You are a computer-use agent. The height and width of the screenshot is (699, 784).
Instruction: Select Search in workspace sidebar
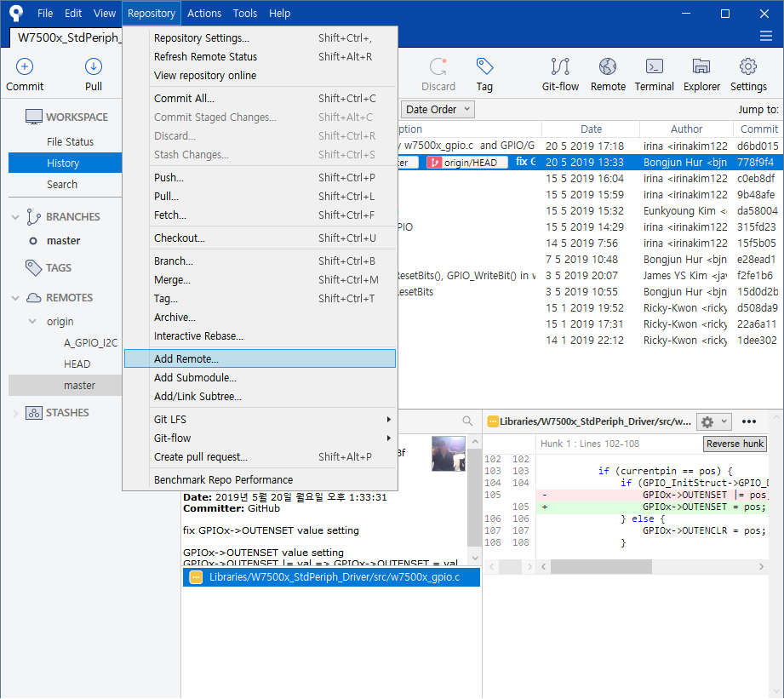(x=62, y=185)
